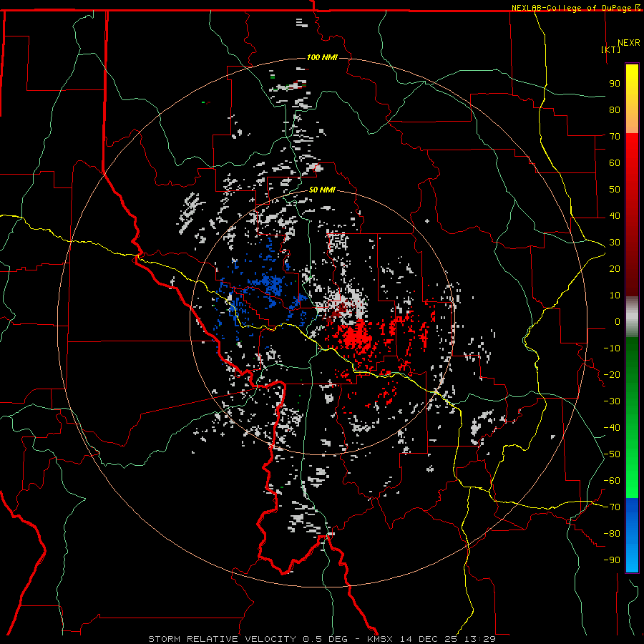644x644 pixels.
Task: Click the [KT] units label
Action: click(611, 49)
